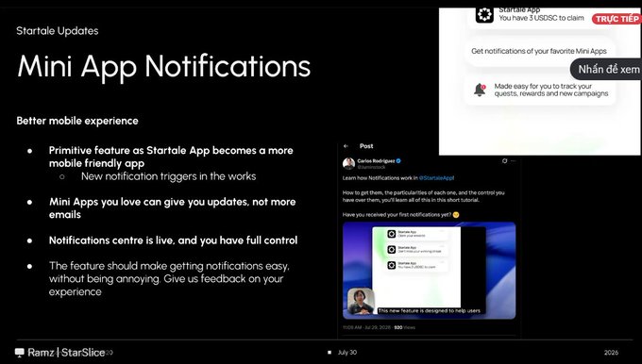The image size is (642, 364).
Task: Click the Ramz | StarSlice presenter label
Action: [66, 352]
